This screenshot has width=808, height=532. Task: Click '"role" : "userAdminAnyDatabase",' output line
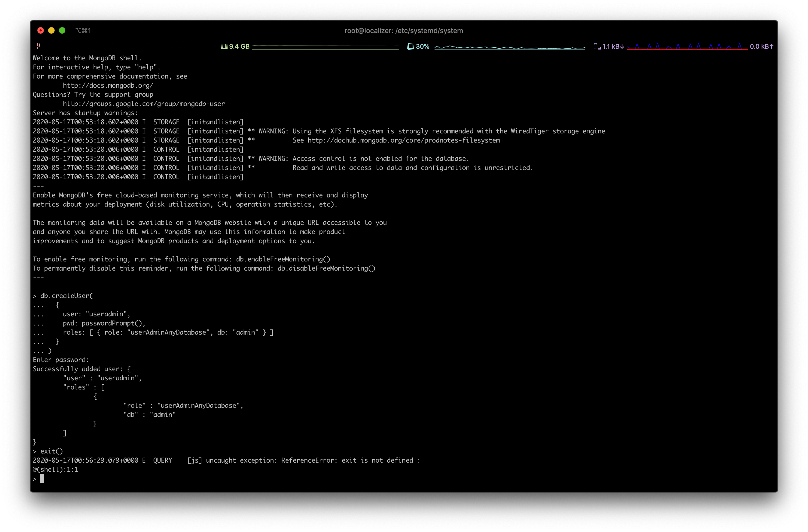point(183,405)
